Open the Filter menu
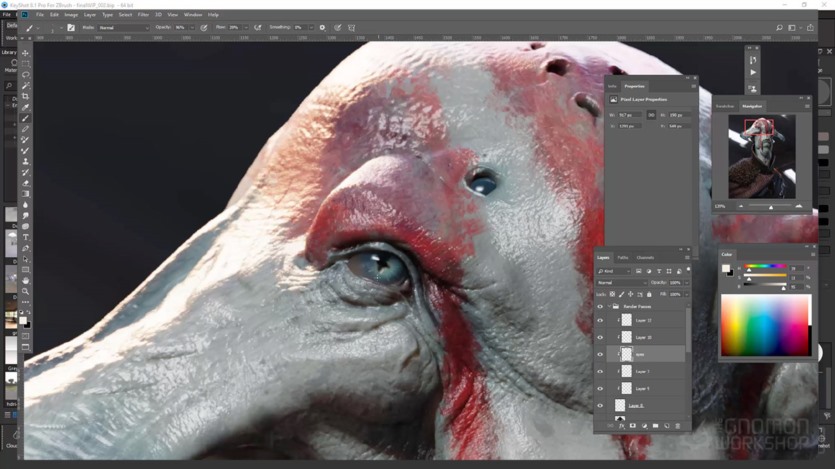 coord(143,15)
